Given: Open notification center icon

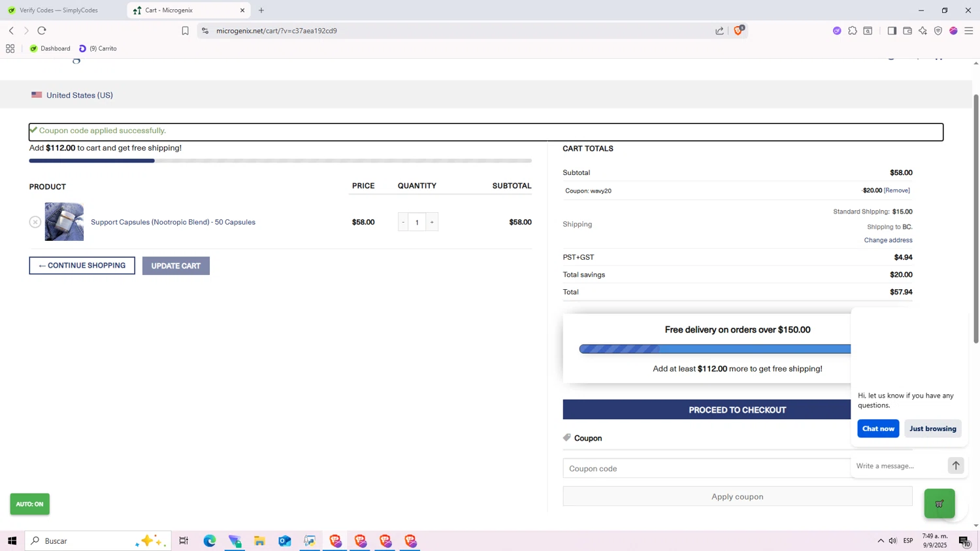Looking at the screenshot, I should [964, 541].
